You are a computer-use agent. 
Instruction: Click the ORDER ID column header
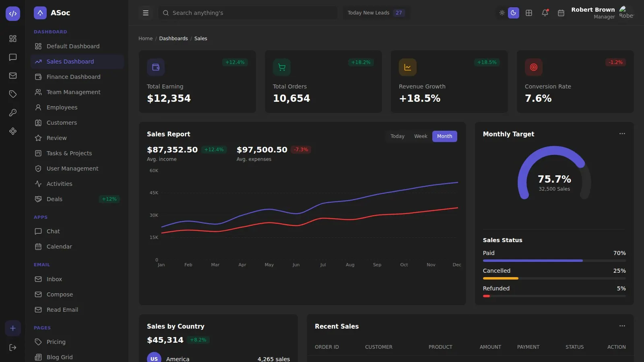coord(327,347)
